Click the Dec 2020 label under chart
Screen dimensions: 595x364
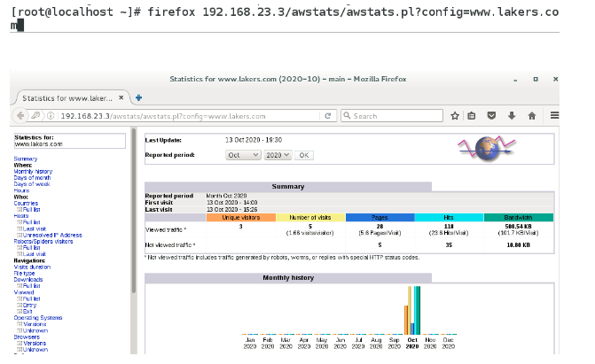click(x=448, y=343)
